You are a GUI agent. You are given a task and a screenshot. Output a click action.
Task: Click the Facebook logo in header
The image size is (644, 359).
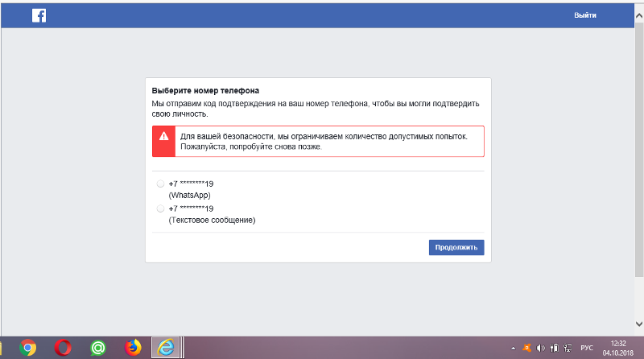coord(39,15)
